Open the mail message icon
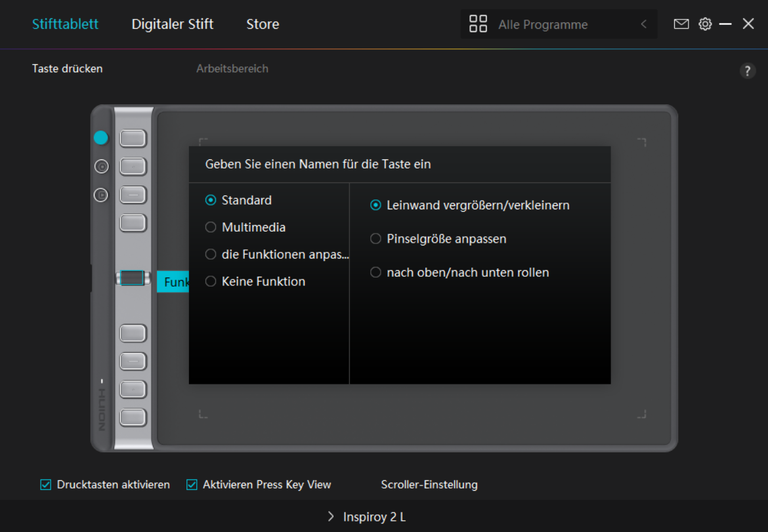The image size is (768, 532). [x=681, y=24]
